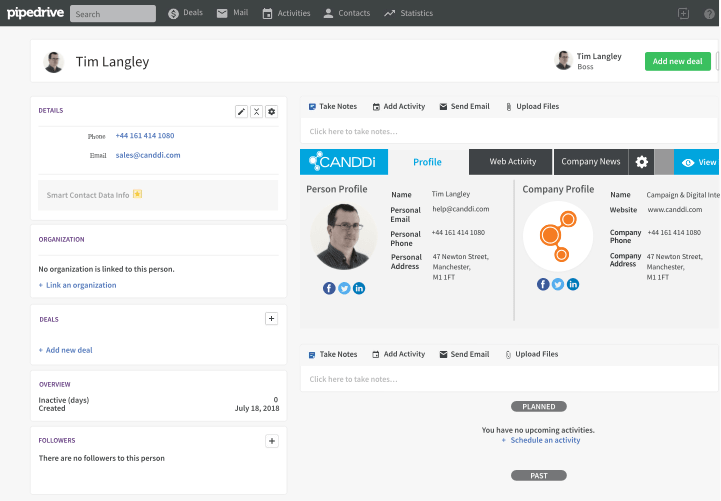This screenshot has height=501, width=721.
Task: Call phone number +44 161 414 1080 in Details
Action: pos(145,136)
